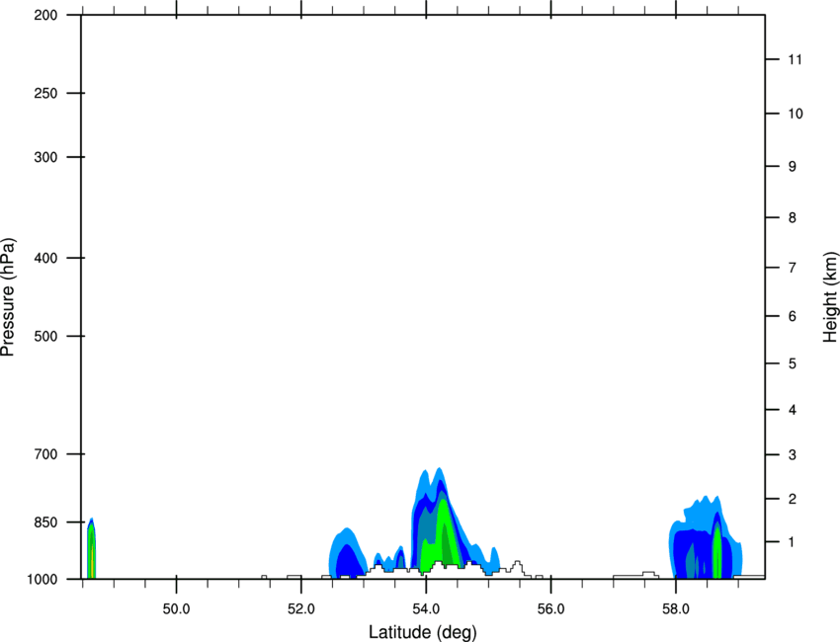The height and width of the screenshot is (642, 840).
Task: Click the 54.0 latitude tick label
Action: pos(426,608)
